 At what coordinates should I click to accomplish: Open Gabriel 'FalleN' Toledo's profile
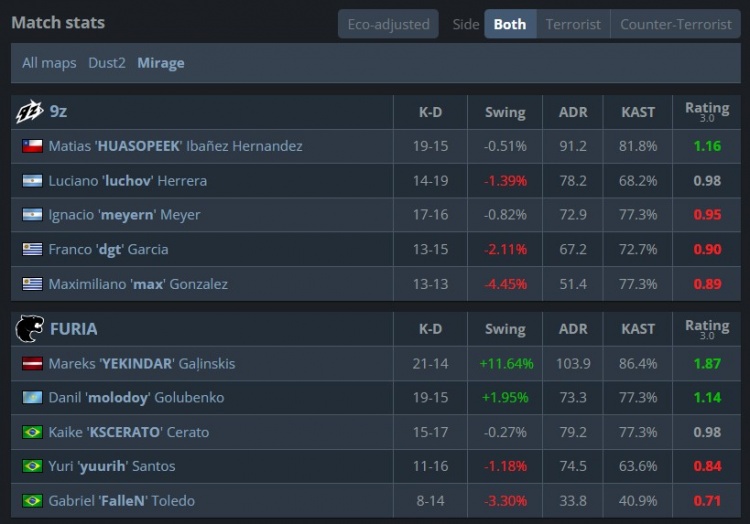click(x=121, y=501)
